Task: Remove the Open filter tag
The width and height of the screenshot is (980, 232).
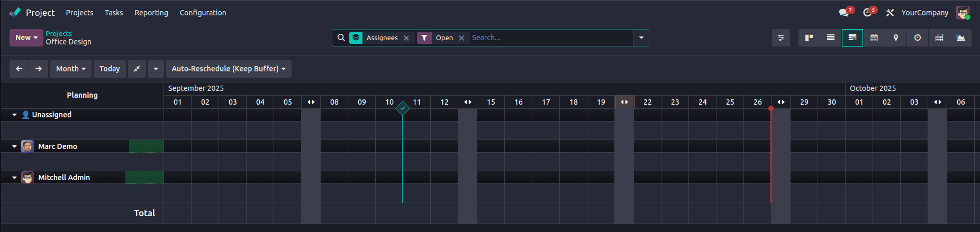Action: (461, 38)
